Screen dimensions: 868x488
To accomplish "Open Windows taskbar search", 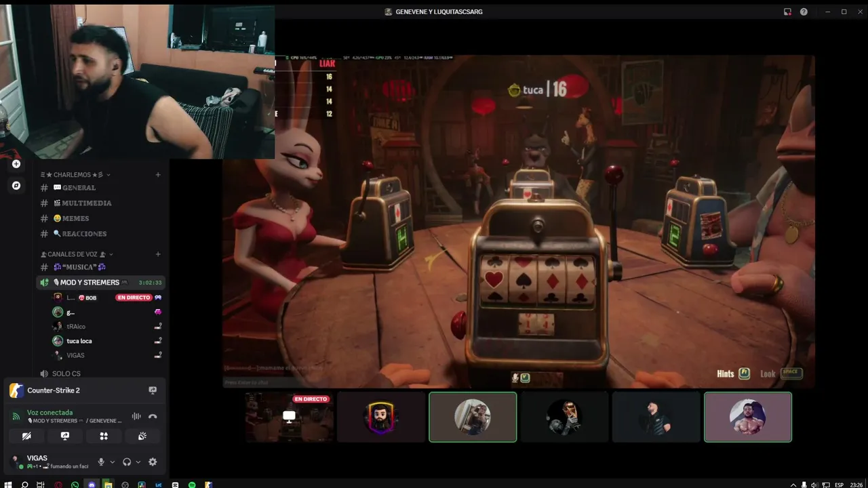I will tap(24, 485).
